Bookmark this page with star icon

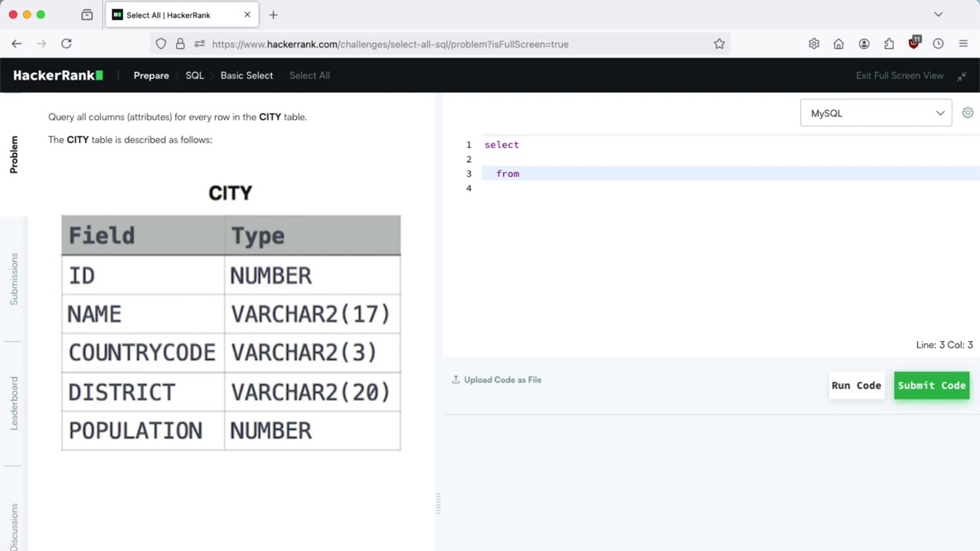point(719,44)
